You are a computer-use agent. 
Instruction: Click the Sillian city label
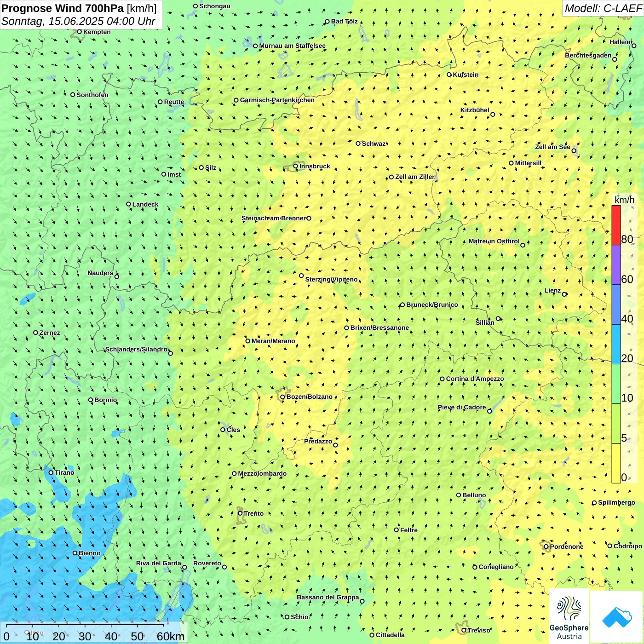[485, 322]
